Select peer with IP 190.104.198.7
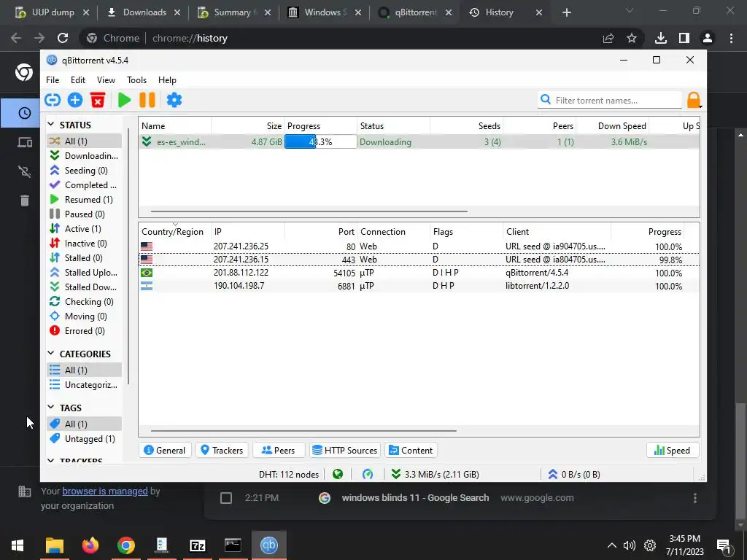 pyautogui.click(x=419, y=286)
